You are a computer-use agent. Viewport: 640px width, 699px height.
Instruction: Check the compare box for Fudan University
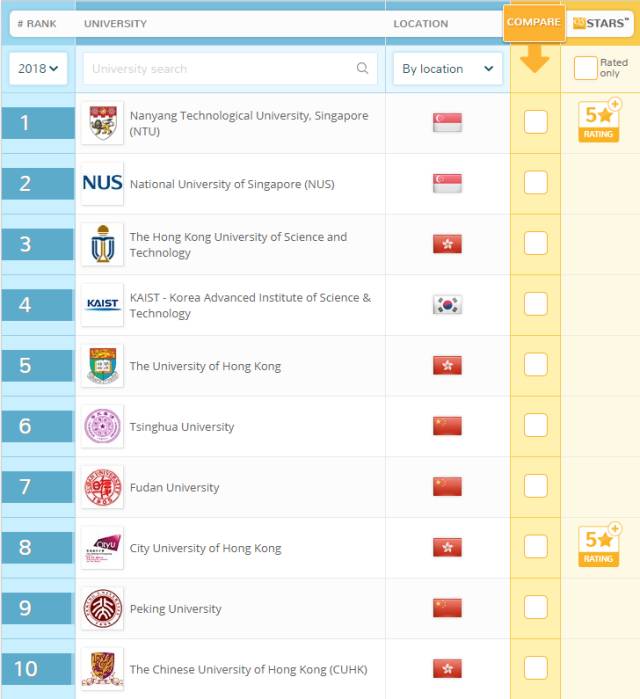pos(536,485)
